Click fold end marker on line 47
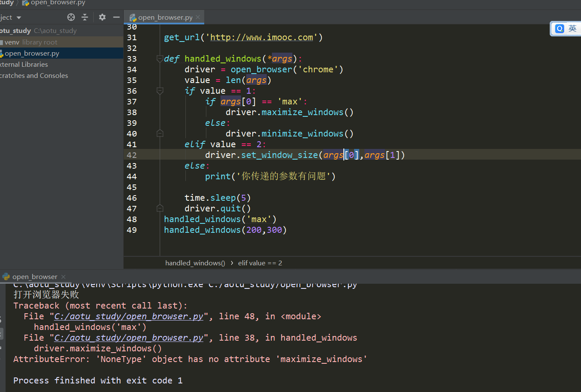This screenshot has height=392, width=581. pyautogui.click(x=160, y=208)
